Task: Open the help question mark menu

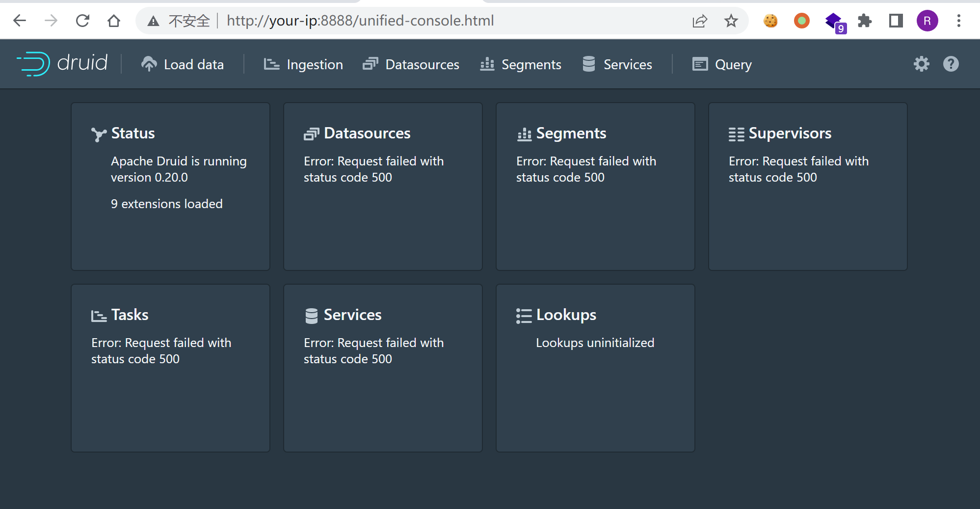Action: (951, 64)
